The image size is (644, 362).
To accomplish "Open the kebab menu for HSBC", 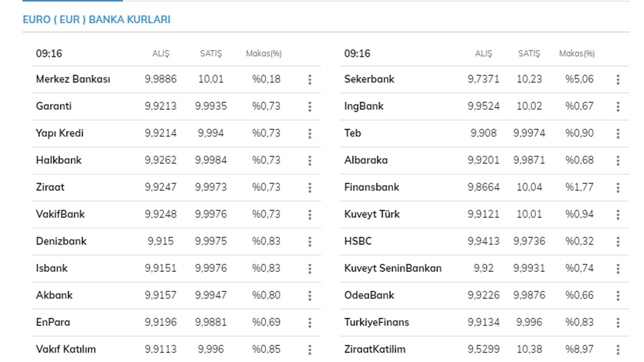I will point(618,241).
